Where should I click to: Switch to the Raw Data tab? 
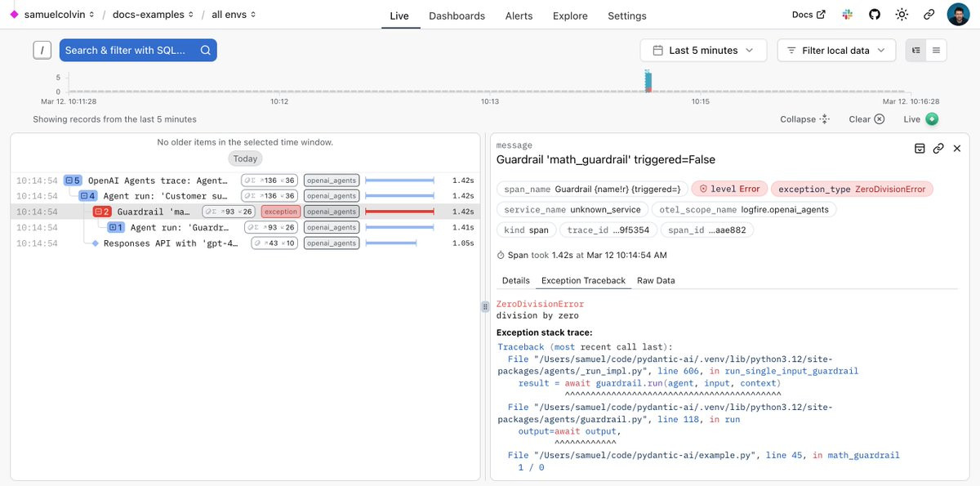pyautogui.click(x=656, y=280)
